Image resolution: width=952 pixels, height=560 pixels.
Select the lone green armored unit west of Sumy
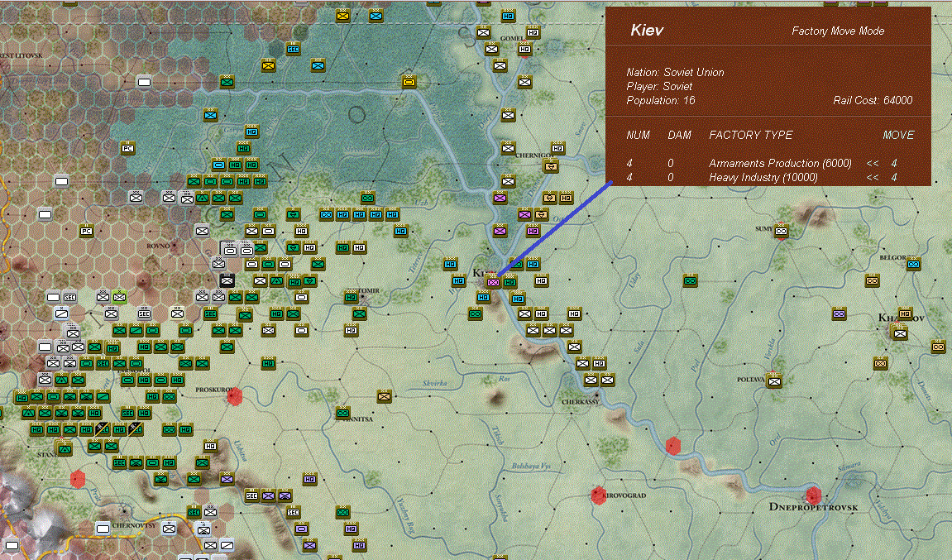pyautogui.click(x=690, y=280)
